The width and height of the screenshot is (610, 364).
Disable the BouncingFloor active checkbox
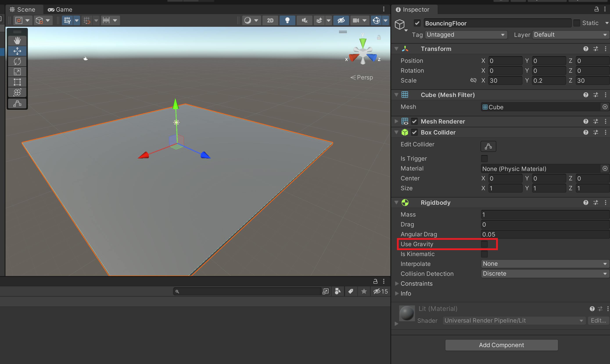tap(417, 23)
